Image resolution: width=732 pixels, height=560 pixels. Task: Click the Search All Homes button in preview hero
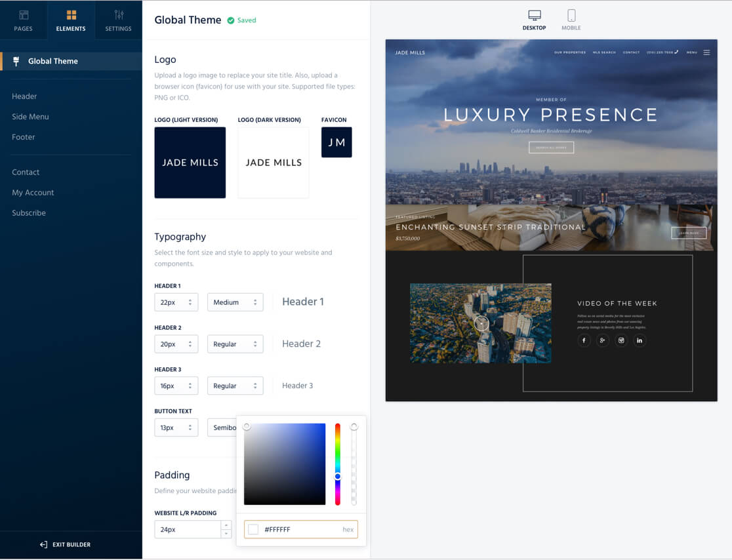(x=552, y=148)
